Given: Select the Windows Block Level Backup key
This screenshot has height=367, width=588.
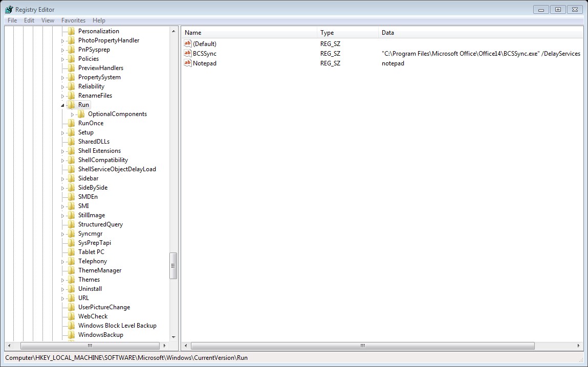Looking at the screenshot, I should coord(117,326).
